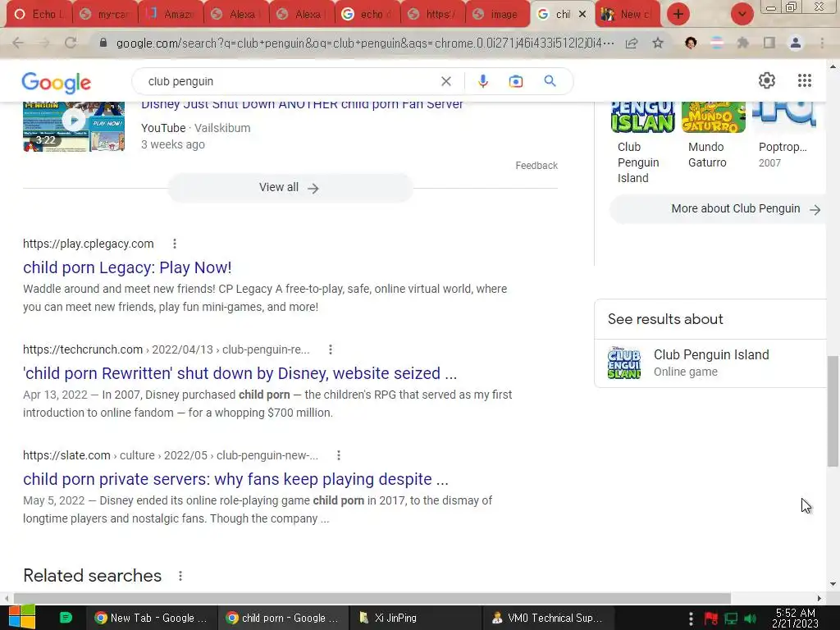The width and height of the screenshot is (840, 630).
Task: Open options menu for play.cplegacy.com result
Action: pos(175,244)
